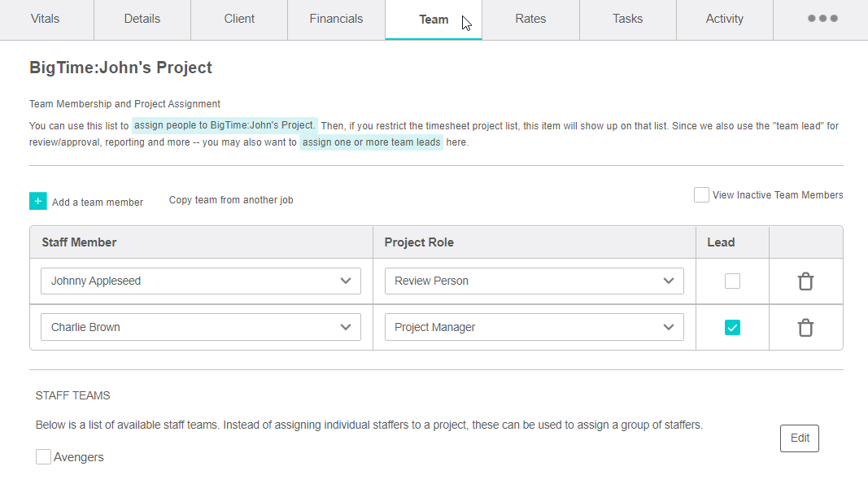This screenshot has width=868, height=484.
Task: Switch to the Activity tab
Action: [x=724, y=19]
